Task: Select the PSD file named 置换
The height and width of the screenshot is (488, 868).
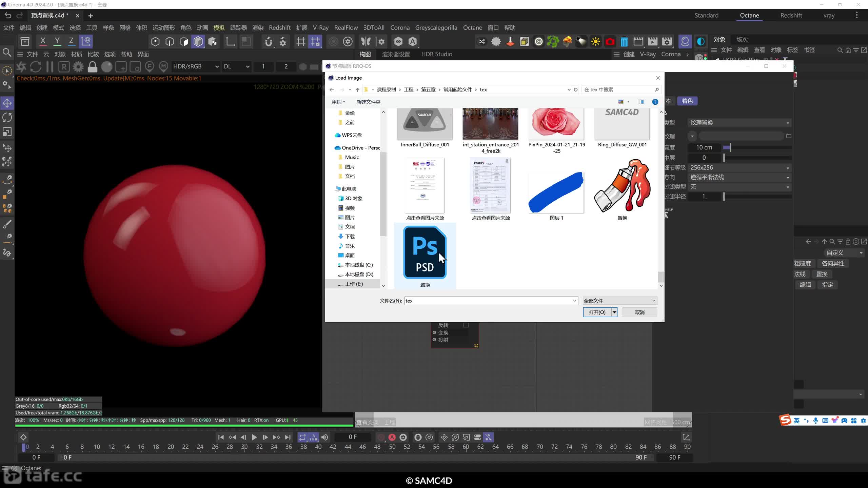Action: click(x=425, y=257)
